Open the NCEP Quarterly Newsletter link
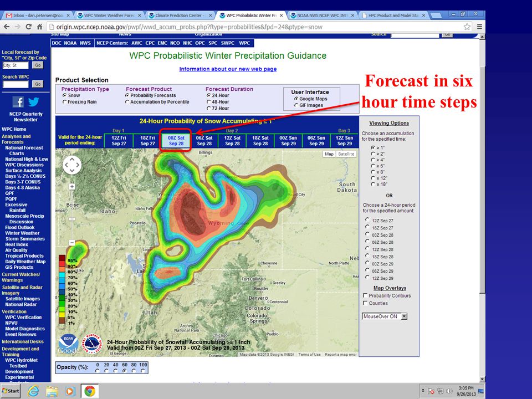The image size is (532, 399). 26,117
